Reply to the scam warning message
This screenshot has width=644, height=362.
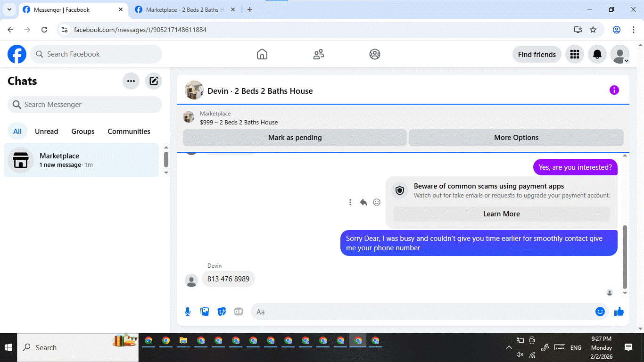tap(363, 202)
